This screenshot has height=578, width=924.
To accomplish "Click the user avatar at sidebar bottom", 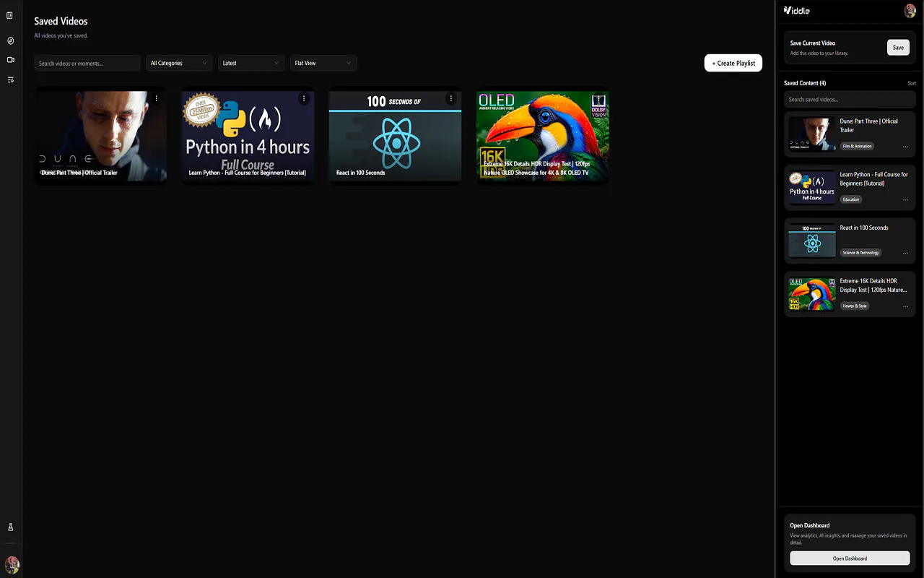I will pyautogui.click(x=12, y=564).
